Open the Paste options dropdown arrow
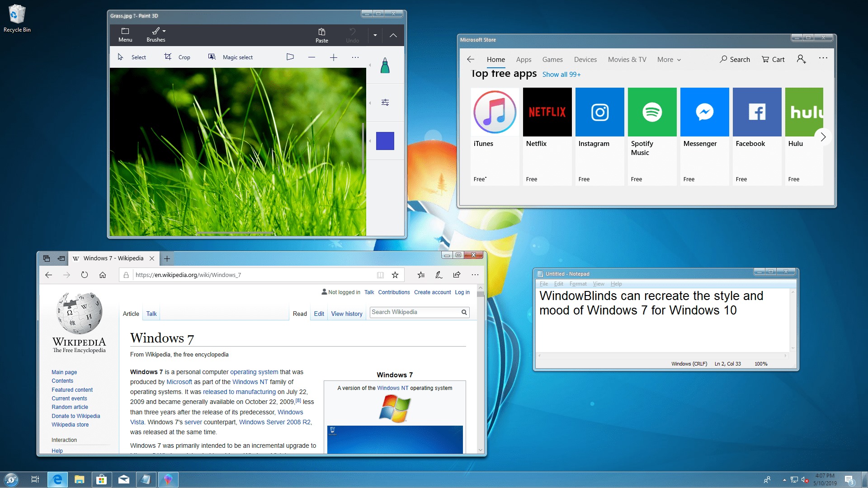Image resolution: width=868 pixels, height=488 pixels. (375, 35)
